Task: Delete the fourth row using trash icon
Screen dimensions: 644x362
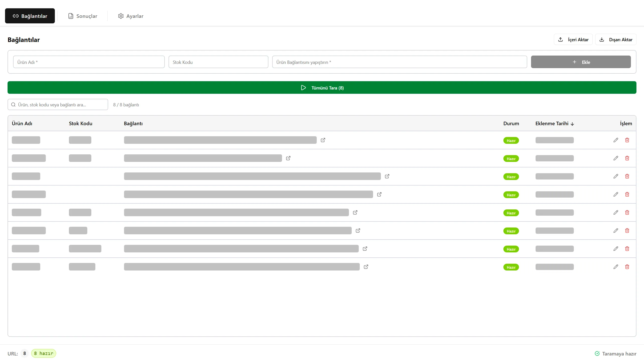Action: pyautogui.click(x=627, y=194)
